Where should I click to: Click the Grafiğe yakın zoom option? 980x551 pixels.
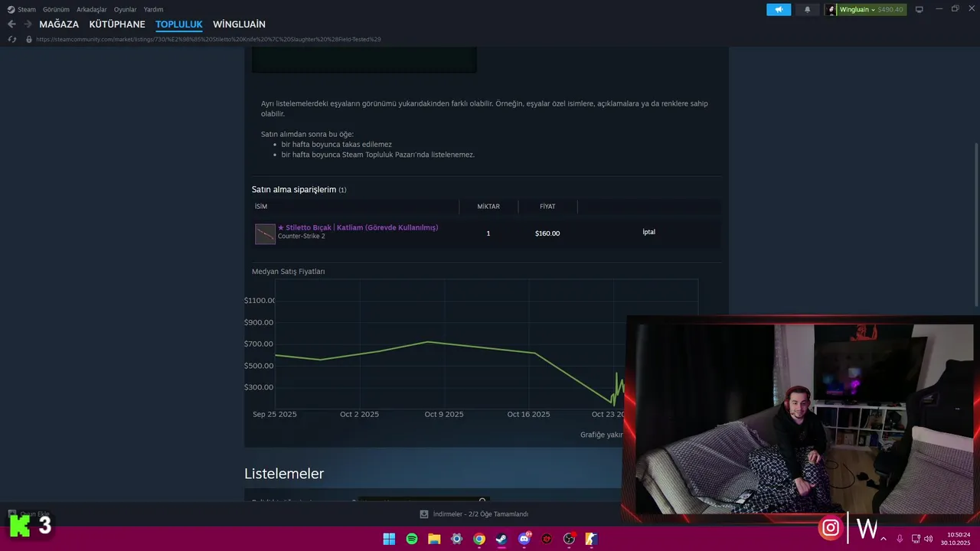tap(602, 435)
